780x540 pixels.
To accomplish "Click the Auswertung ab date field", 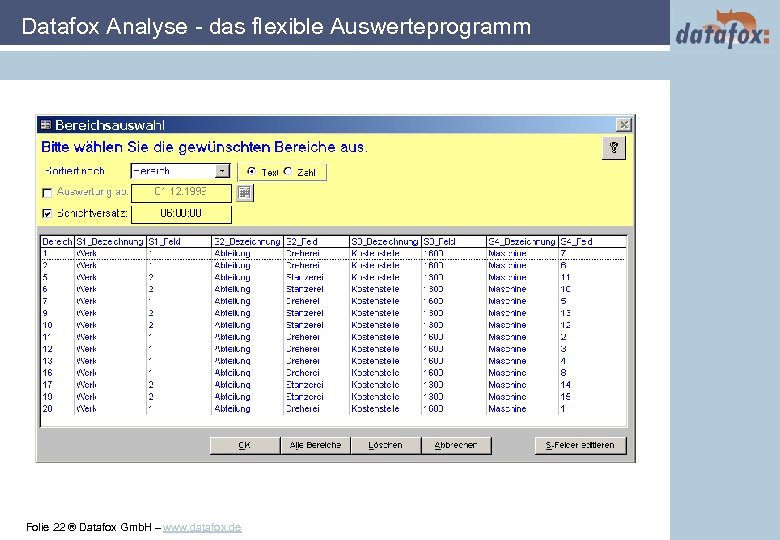I will (x=181, y=193).
